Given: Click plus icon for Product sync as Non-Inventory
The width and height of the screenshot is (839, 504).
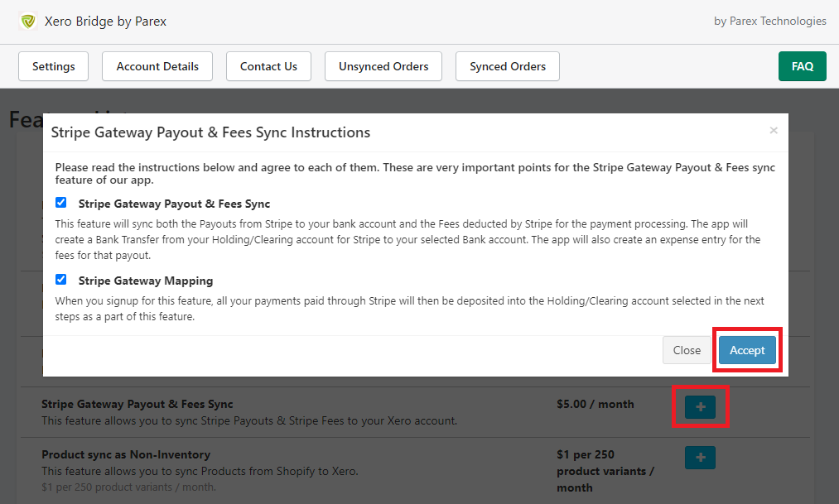Looking at the screenshot, I should (x=700, y=458).
